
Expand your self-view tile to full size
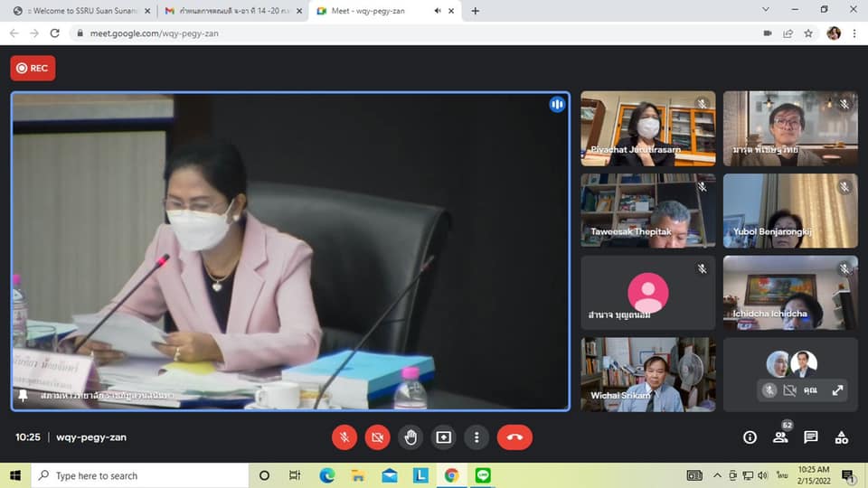[837, 390]
